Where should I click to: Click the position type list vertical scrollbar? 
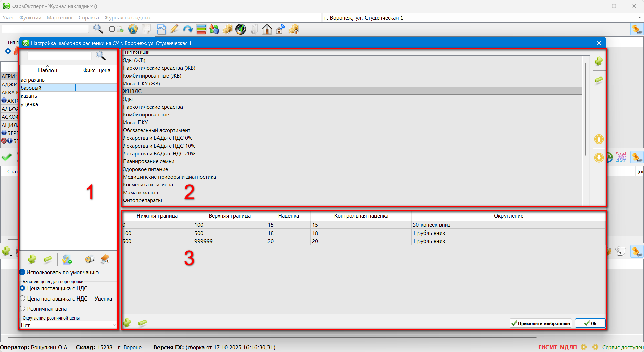click(x=586, y=108)
